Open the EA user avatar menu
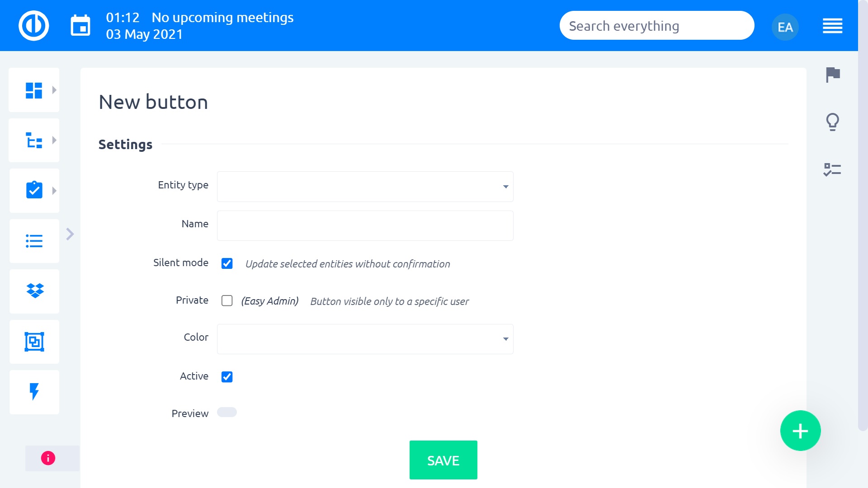Viewport: 868px width, 488px height. [785, 27]
